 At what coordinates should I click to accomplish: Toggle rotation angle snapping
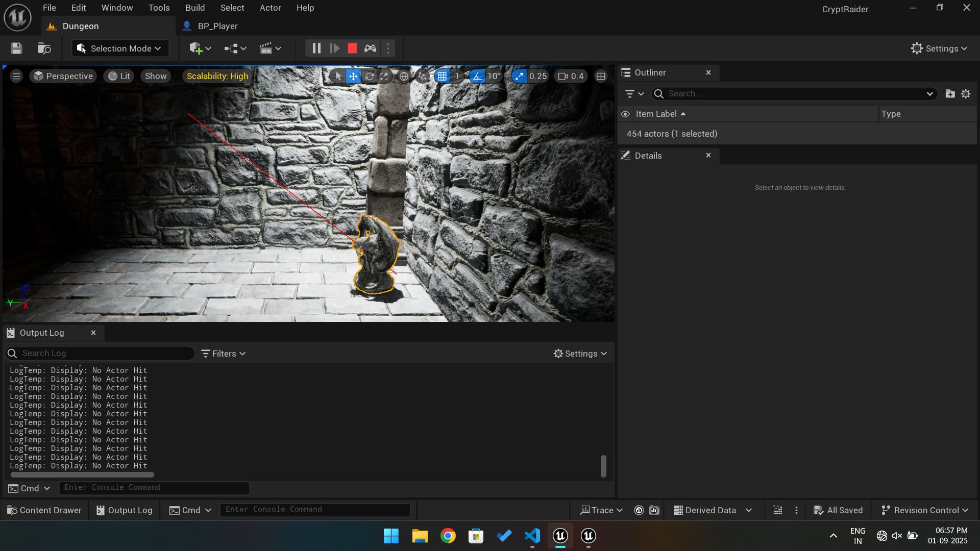477,77
